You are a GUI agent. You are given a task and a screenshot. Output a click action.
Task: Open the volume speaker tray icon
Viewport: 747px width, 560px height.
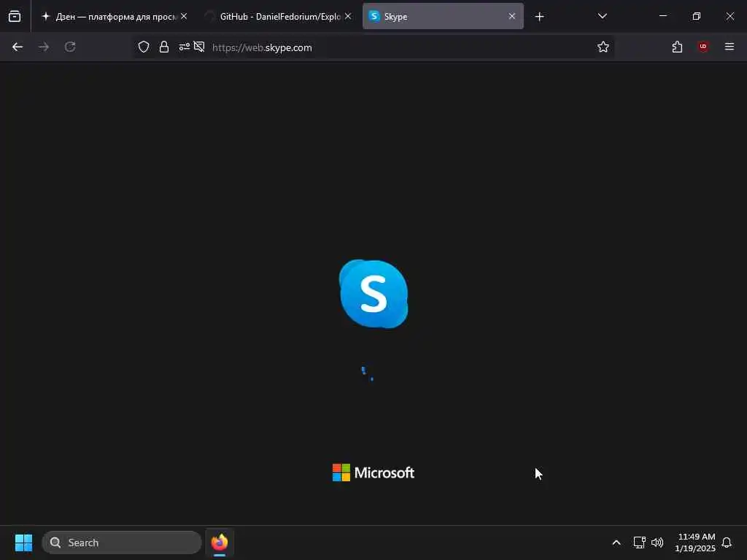(x=657, y=542)
